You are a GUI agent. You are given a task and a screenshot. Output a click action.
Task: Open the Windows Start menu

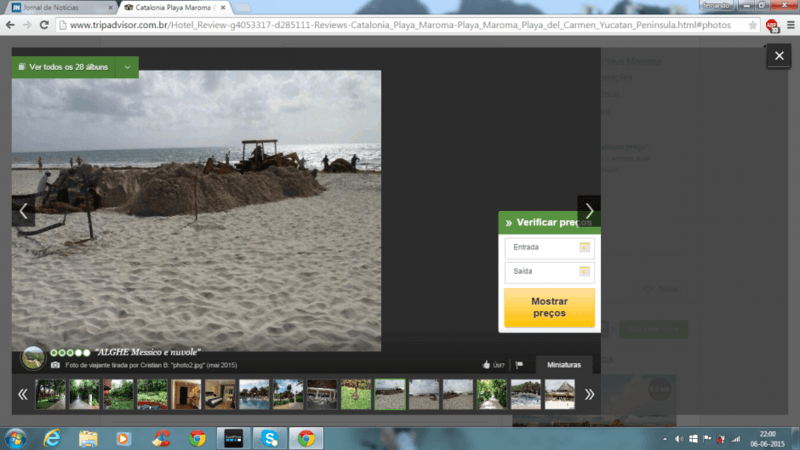[15, 438]
